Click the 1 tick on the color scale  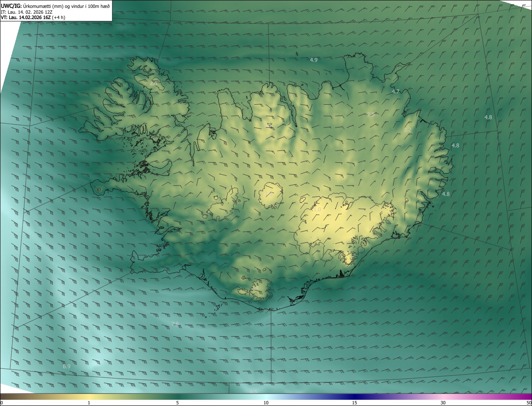click(89, 403)
